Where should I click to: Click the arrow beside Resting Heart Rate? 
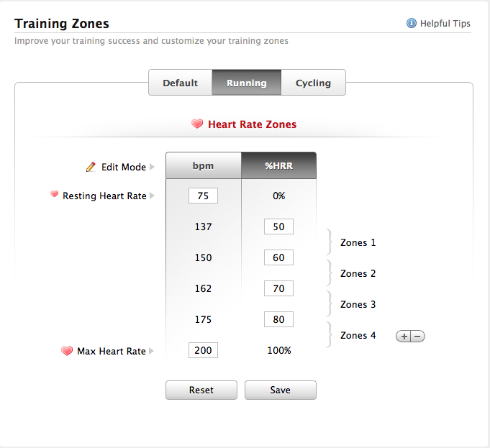click(x=153, y=196)
